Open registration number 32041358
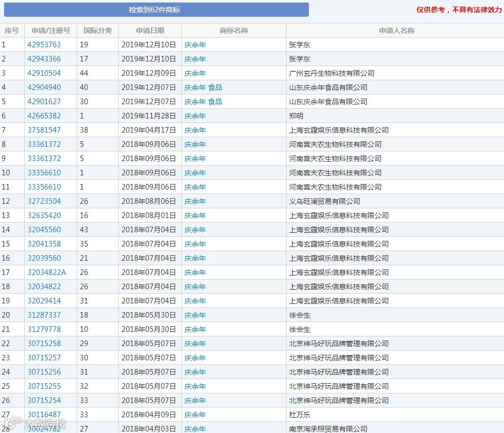 click(x=44, y=243)
